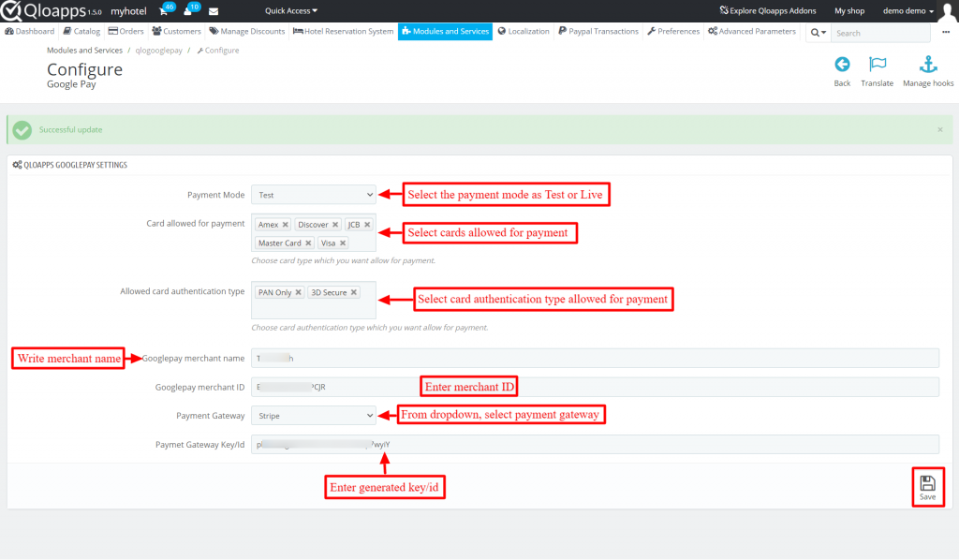Edit the Paymet Gateway Key/Id field
Image resolution: width=959 pixels, height=560 pixels.
pos(595,445)
